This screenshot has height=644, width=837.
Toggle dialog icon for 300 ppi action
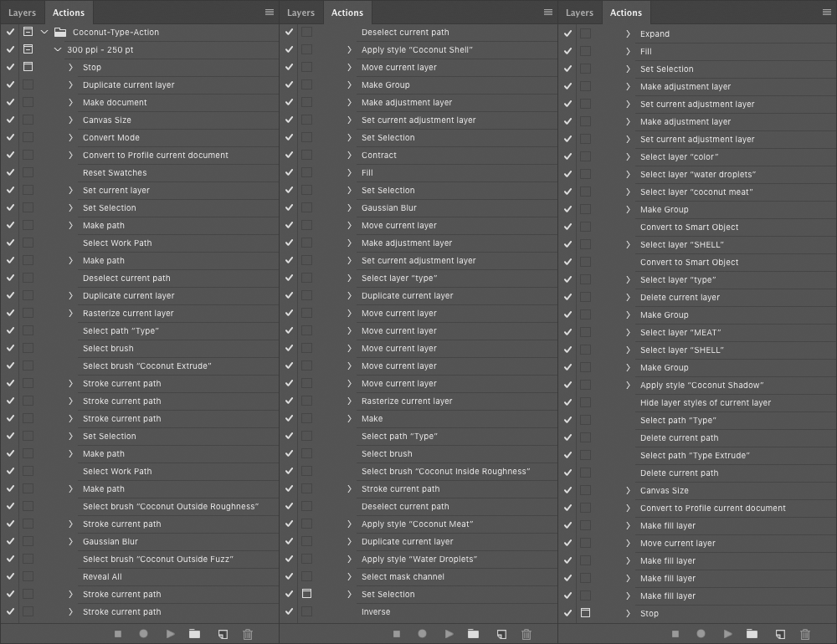coord(28,49)
